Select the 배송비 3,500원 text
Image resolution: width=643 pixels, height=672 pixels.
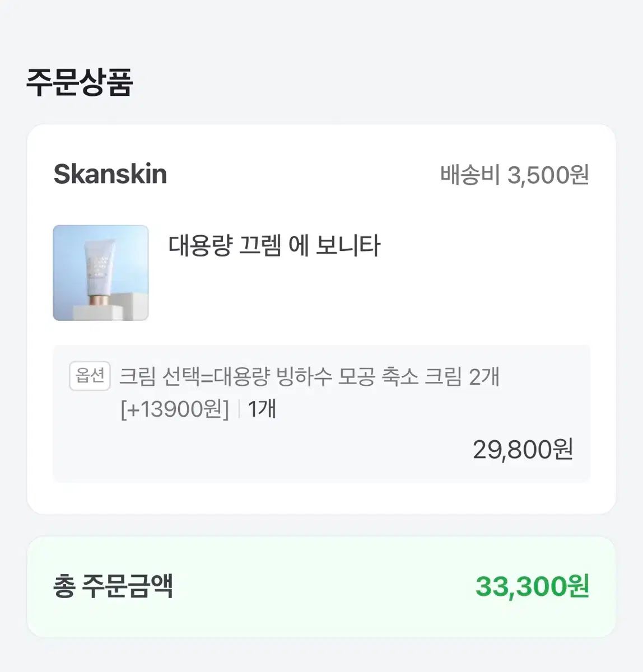click(x=514, y=175)
